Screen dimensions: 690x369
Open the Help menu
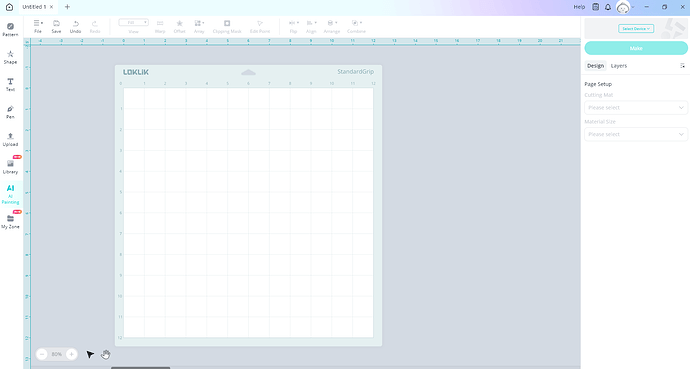579,7
